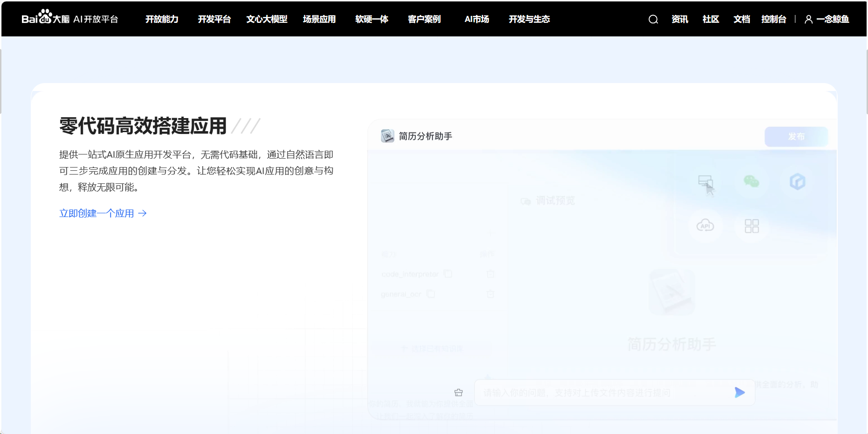Click the grid apps publish icon
Screen dimensions: 868x434
751,226
